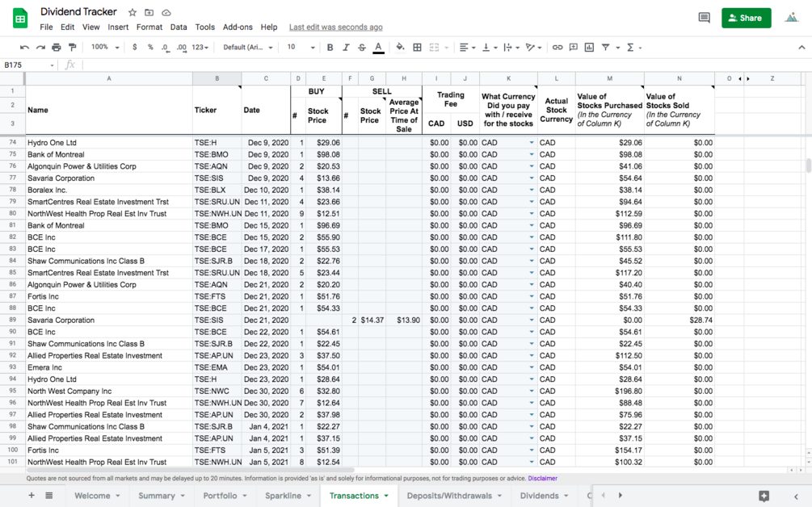Viewport: 812px width, 507px height.
Task: Open the text color picker
Action: pyautogui.click(x=379, y=48)
